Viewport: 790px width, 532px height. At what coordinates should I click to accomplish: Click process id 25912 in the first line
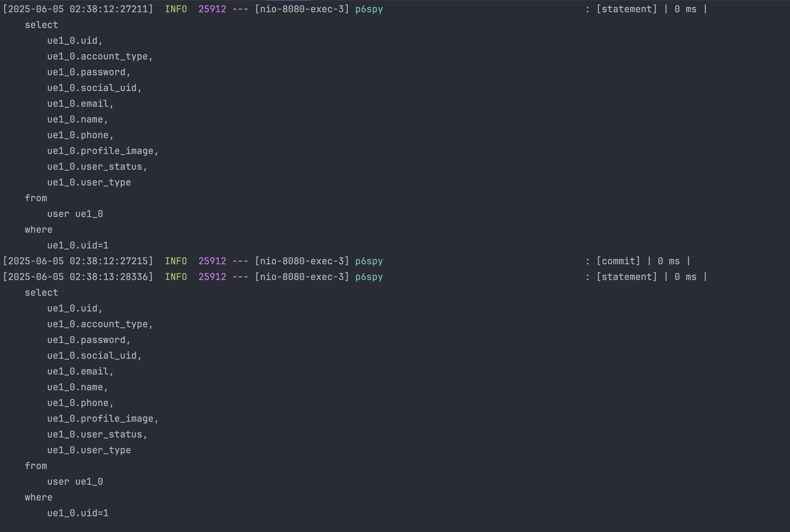(x=212, y=9)
